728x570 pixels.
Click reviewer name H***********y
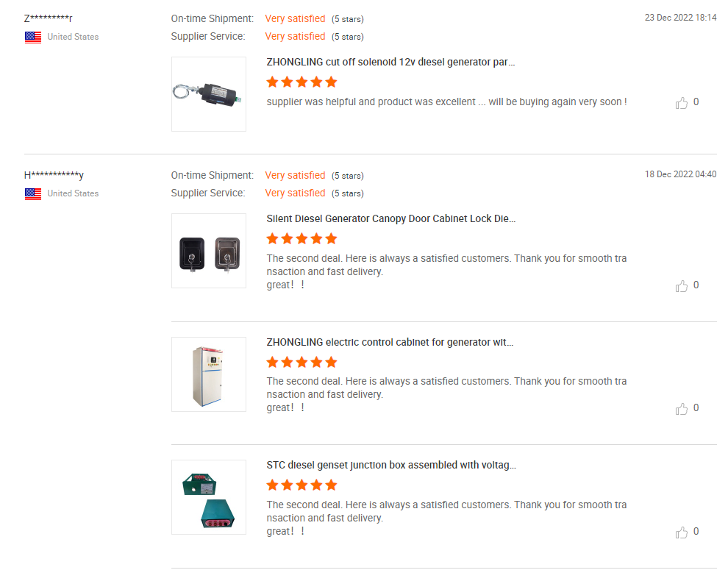pyautogui.click(x=54, y=175)
